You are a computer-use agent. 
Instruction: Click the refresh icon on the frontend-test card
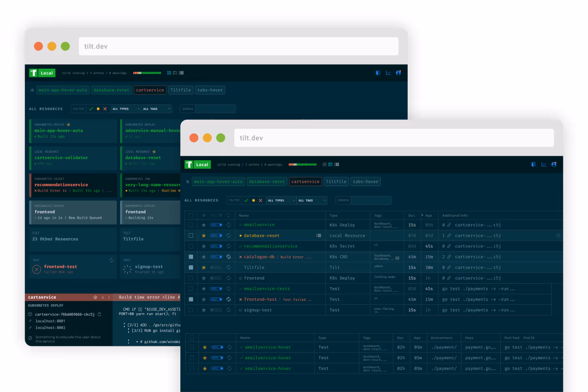point(111,260)
